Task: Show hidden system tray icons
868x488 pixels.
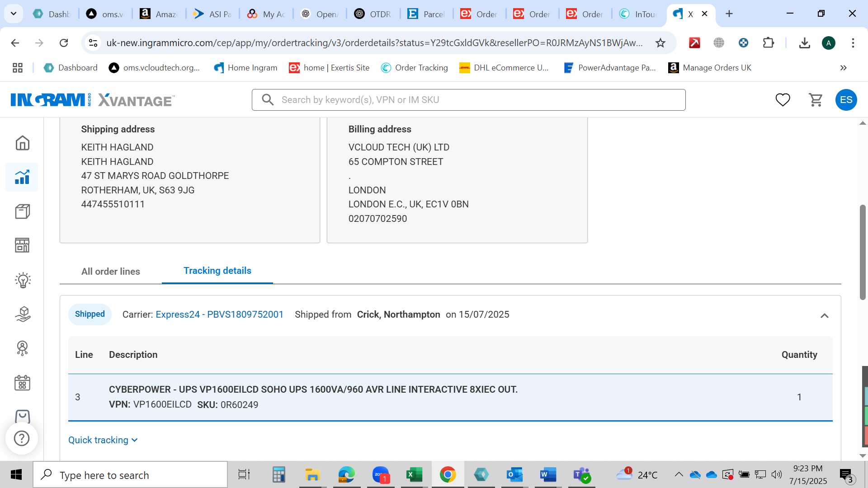Action: [x=679, y=474]
